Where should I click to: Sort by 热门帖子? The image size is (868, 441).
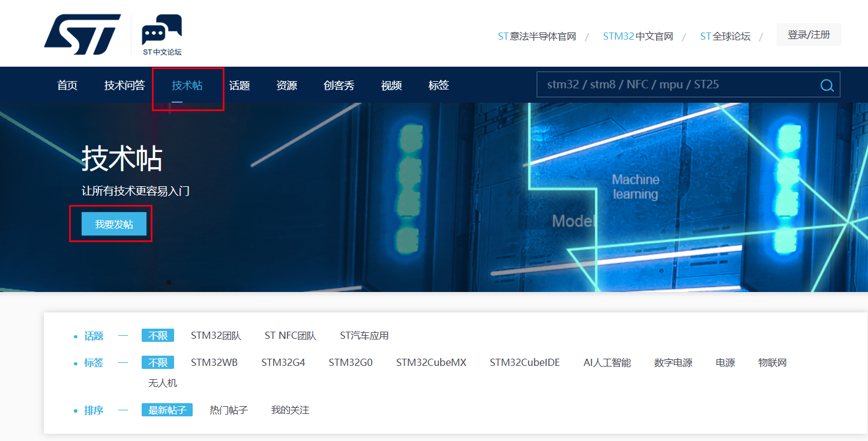pos(229,410)
